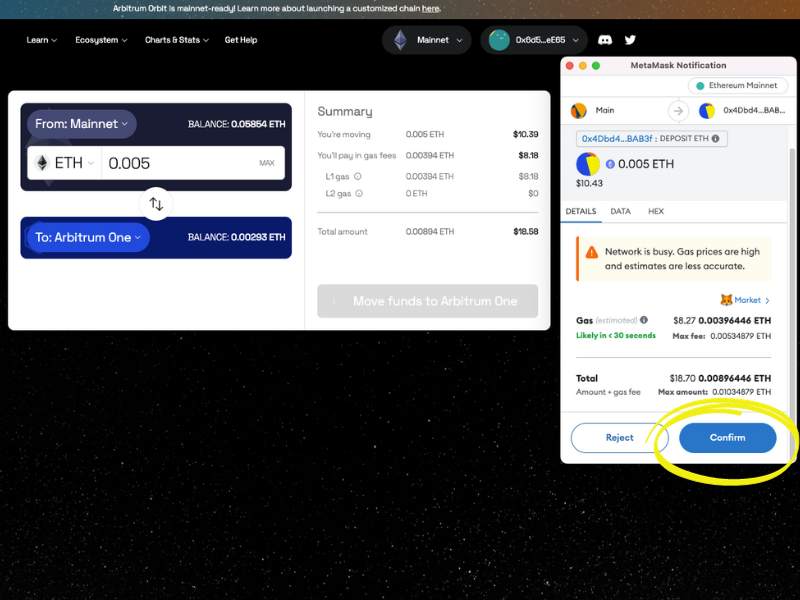This screenshot has width=800, height=600.
Task: Click the Ethereum logo in Mainnet selector
Action: pos(401,40)
